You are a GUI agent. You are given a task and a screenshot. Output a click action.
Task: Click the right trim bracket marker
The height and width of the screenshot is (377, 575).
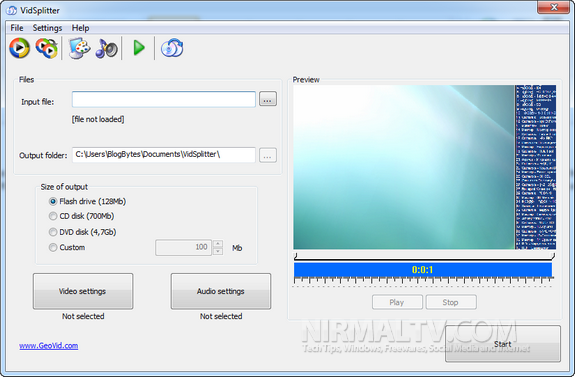(x=553, y=255)
